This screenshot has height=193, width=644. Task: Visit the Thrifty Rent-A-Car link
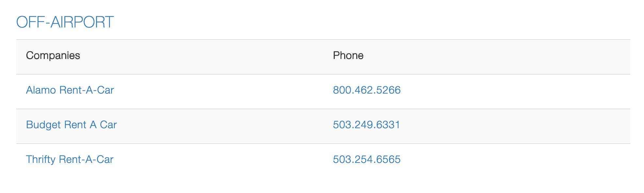[x=70, y=159]
